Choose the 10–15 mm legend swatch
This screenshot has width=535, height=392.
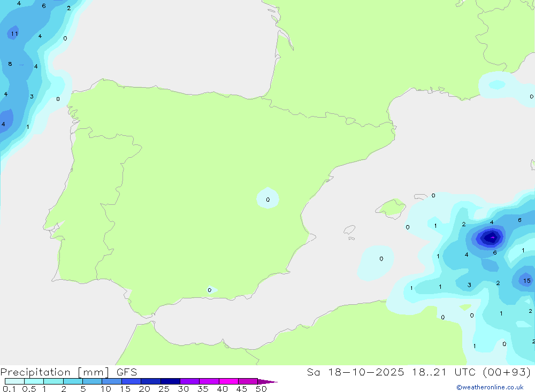click(x=112, y=381)
